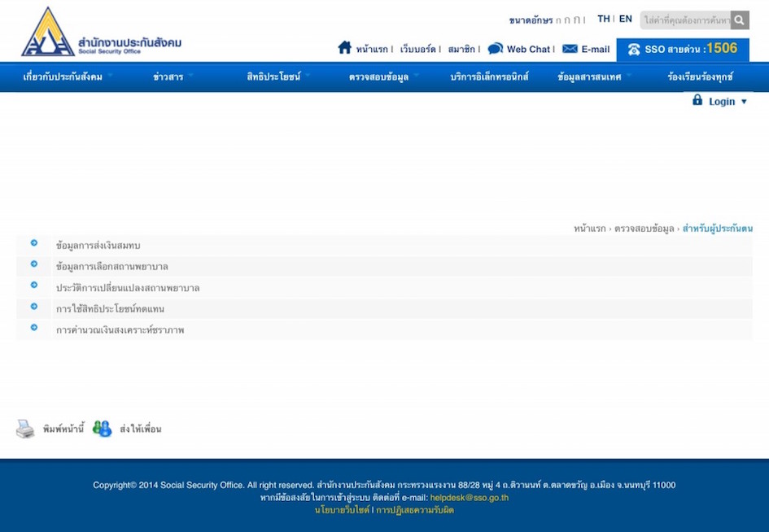Click the พิมพ์หน้านี้ print link
The image size is (769, 532).
[x=63, y=429]
